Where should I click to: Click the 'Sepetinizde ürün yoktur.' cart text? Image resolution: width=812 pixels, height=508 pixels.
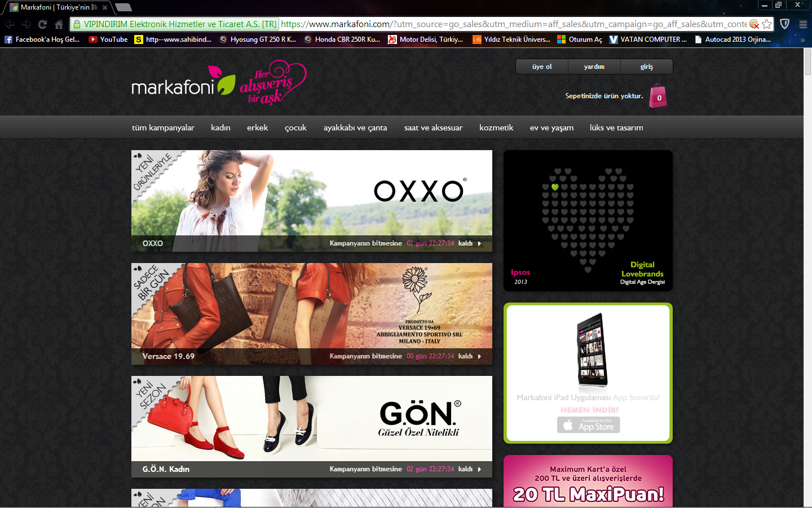point(604,96)
